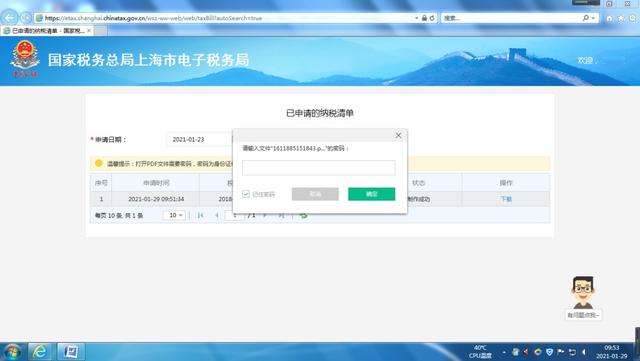
Task: Open Internet Explorer from the taskbar
Action: (40, 352)
